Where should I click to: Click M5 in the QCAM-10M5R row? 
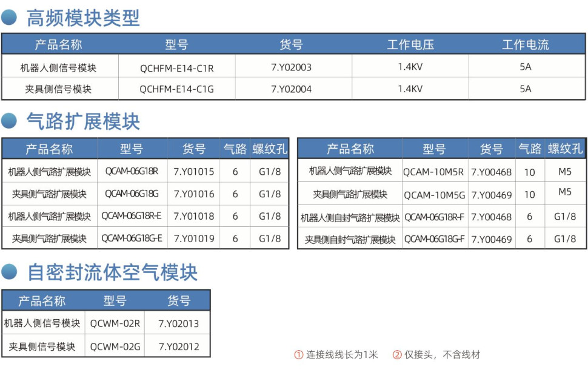pyautogui.click(x=565, y=172)
